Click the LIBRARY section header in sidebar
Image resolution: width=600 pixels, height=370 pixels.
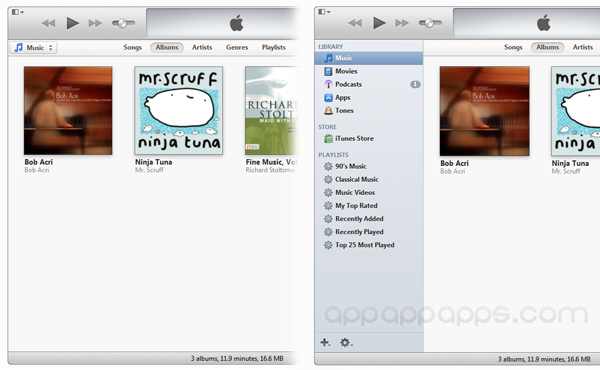[331, 47]
